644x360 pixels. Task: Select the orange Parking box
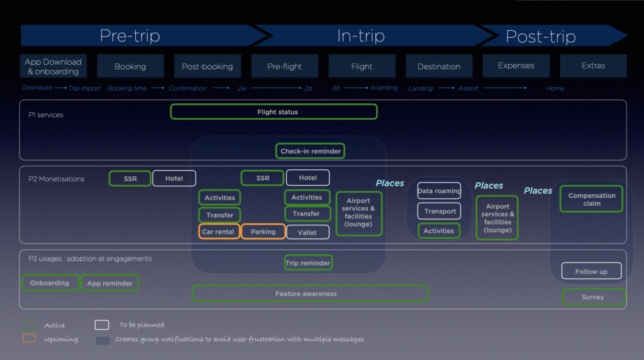263,232
